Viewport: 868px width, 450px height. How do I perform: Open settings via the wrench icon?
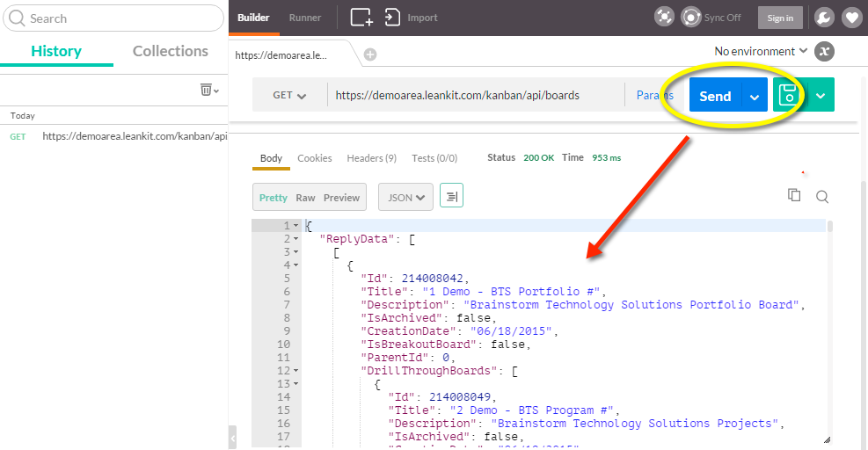(x=824, y=18)
